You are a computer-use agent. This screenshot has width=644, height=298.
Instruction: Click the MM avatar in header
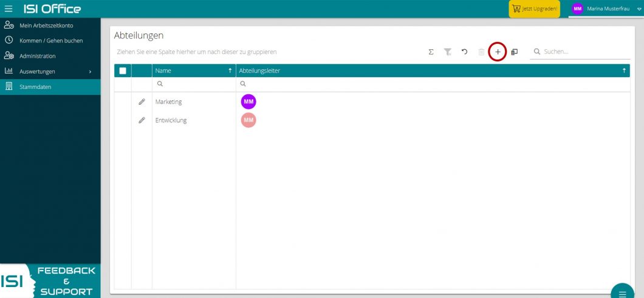click(x=577, y=9)
